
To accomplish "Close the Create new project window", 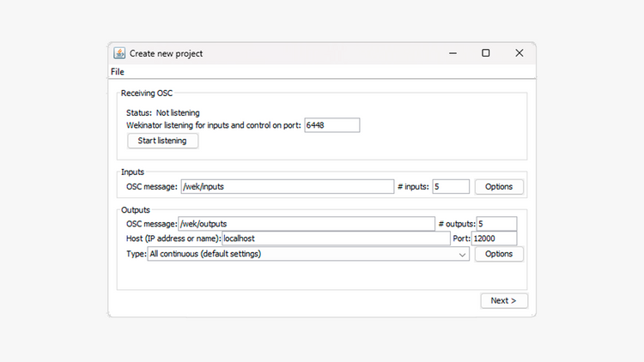I will coord(519,53).
